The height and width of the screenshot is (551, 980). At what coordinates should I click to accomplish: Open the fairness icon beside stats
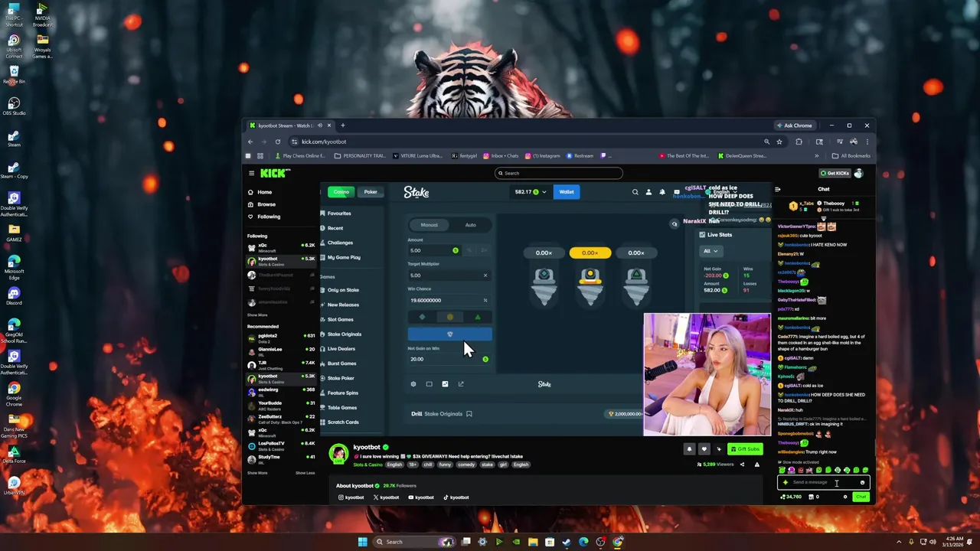point(460,384)
